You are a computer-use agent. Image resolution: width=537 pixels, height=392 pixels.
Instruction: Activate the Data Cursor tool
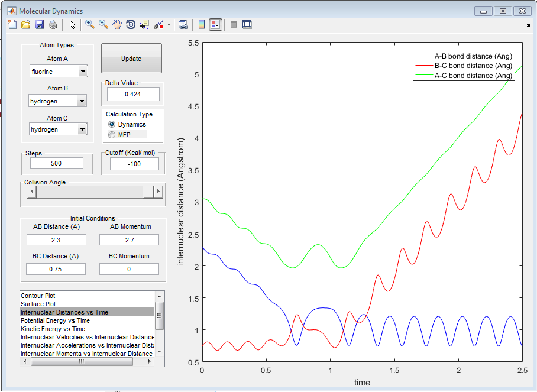tap(144, 24)
